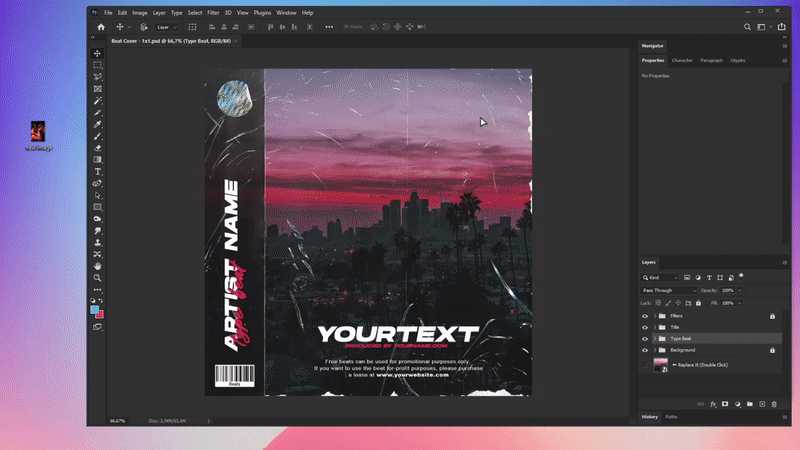
Task: Add a layer style with the fx icon
Action: coord(713,404)
